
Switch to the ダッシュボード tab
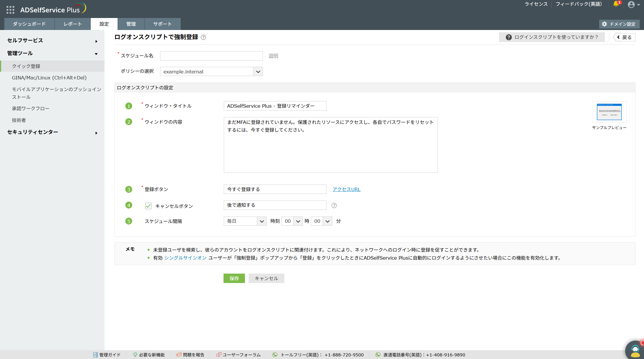(29, 24)
